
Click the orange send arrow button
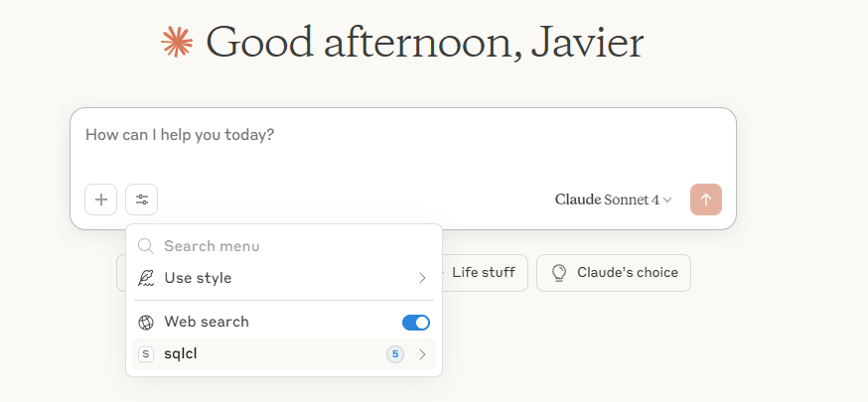705,200
